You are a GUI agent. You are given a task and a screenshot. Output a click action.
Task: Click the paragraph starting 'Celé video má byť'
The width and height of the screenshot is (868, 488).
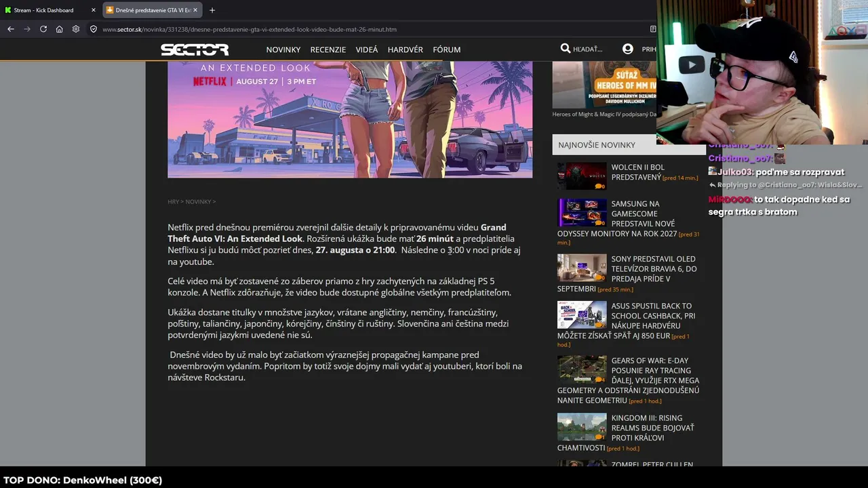[340, 287]
